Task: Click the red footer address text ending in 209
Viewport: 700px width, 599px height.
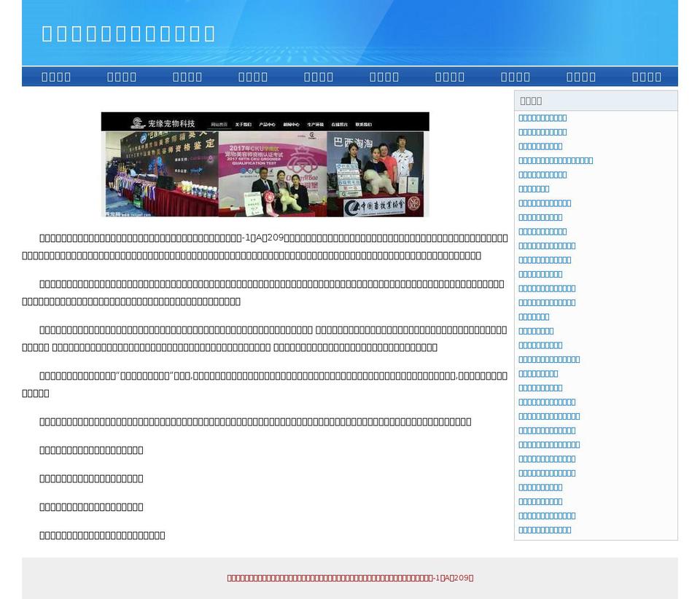Action: [x=350, y=578]
